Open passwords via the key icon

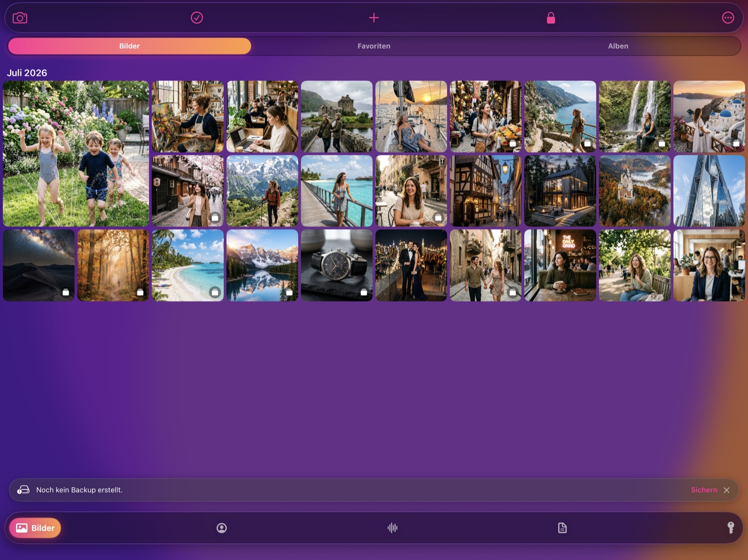pos(731,528)
